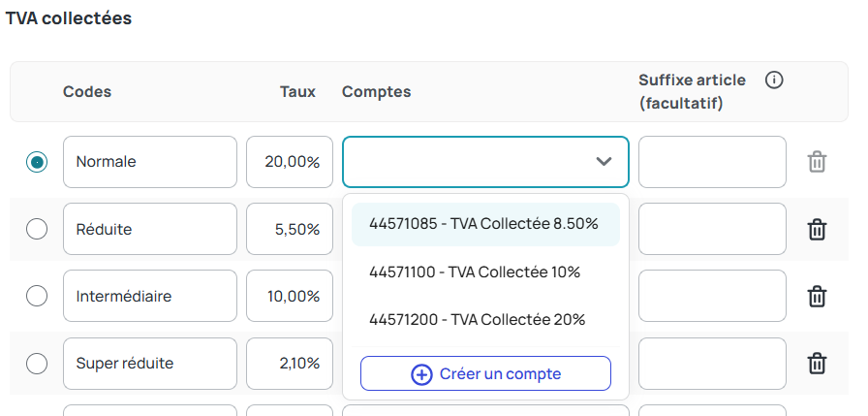Click the 5,50% taux field
Image resolution: width=868 pixels, height=416 pixels.
click(x=290, y=230)
